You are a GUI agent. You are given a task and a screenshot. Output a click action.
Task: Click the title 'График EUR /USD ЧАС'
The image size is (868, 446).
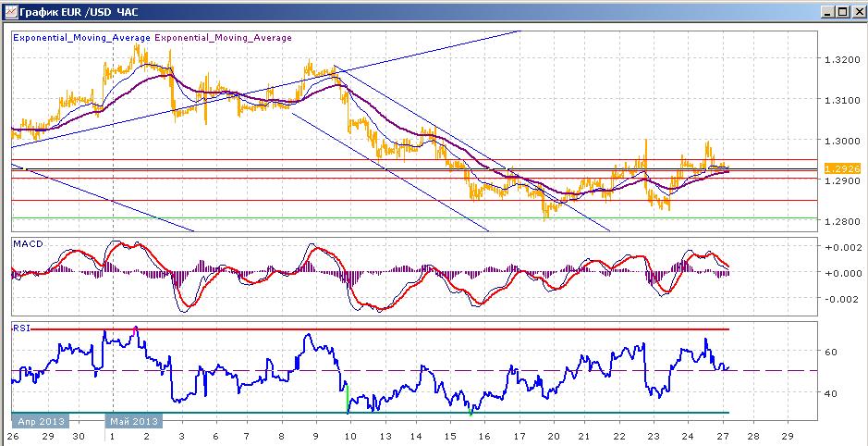(x=79, y=12)
